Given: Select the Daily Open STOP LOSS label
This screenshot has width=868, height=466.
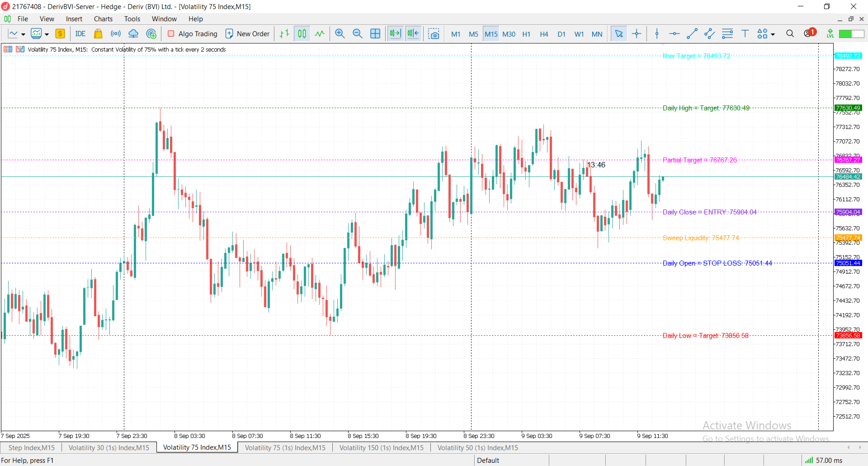Looking at the screenshot, I should pos(717,263).
